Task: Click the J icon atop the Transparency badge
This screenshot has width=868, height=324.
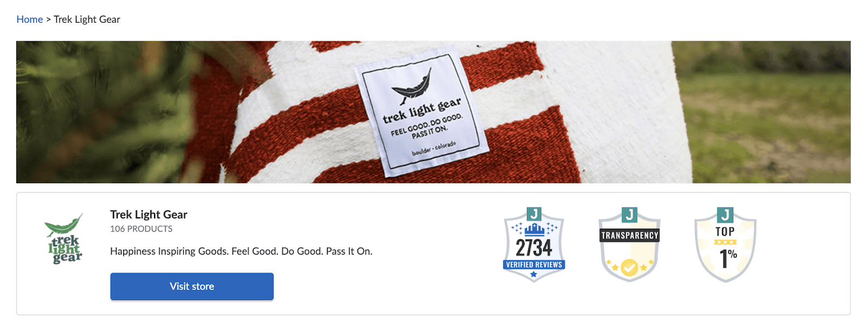Action: click(629, 215)
